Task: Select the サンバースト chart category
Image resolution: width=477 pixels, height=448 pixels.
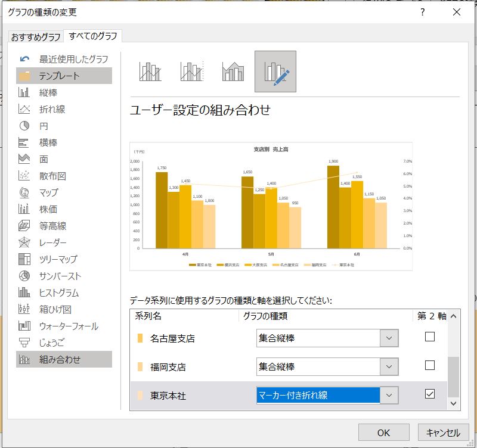Action: tap(60, 276)
